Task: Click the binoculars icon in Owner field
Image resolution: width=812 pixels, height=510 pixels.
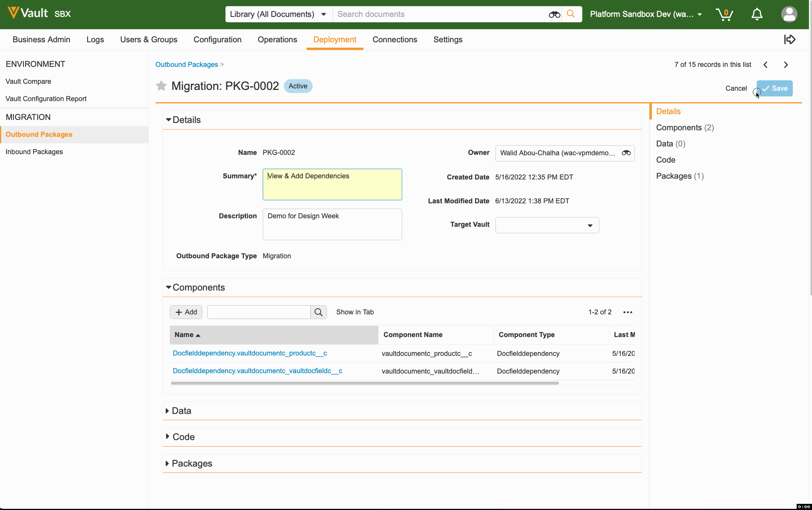Action: click(x=626, y=153)
